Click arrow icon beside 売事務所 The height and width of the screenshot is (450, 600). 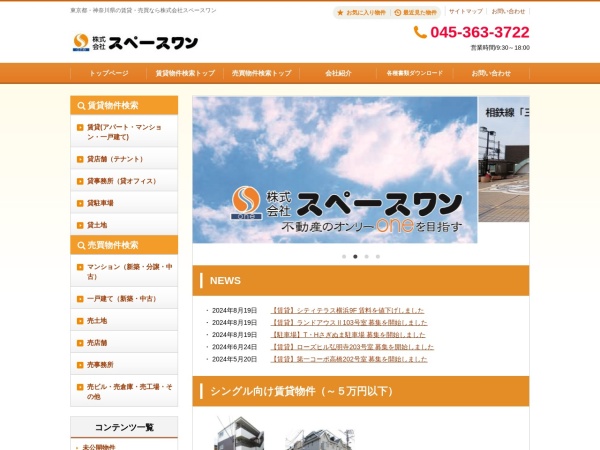80,365
